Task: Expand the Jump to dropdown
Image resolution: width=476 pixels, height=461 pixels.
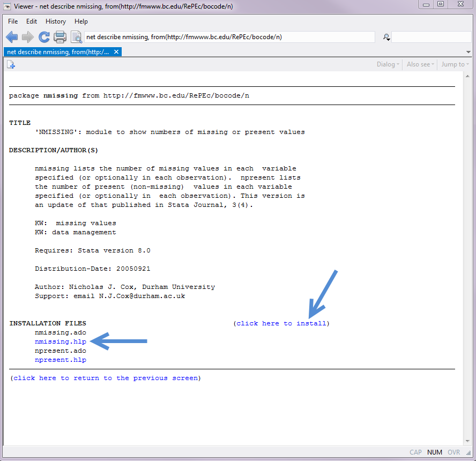Action: pyautogui.click(x=455, y=64)
